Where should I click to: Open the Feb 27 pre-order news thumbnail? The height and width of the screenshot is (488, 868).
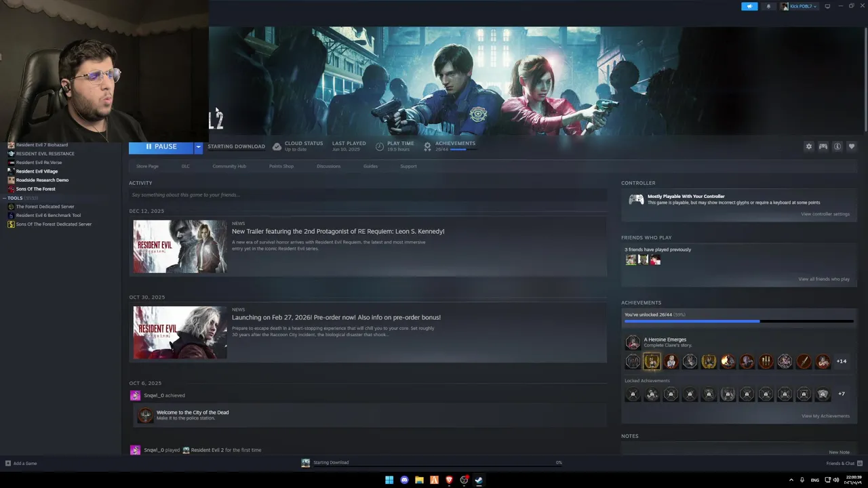(180, 332)
